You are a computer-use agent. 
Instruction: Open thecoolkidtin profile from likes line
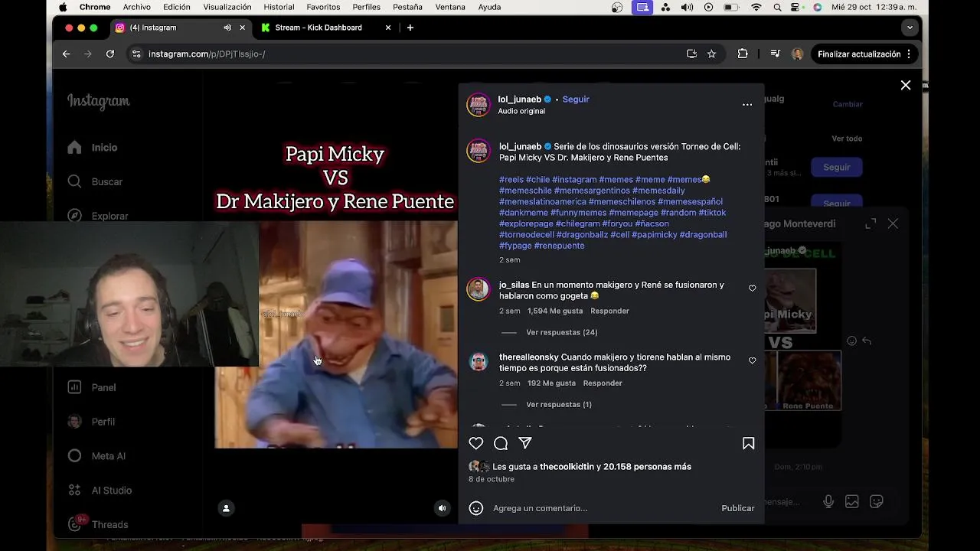[567, 467]
